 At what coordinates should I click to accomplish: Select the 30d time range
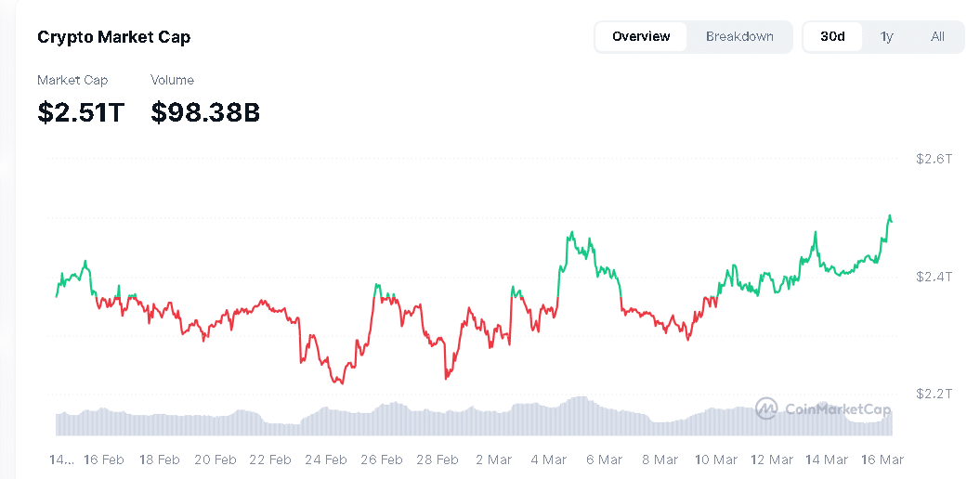coord(832,36)
